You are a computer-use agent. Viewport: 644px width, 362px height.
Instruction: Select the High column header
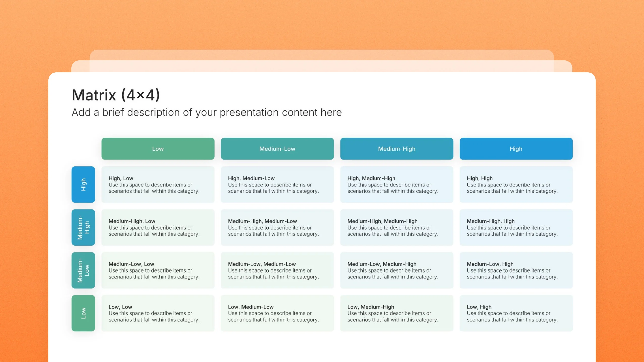click(x=516, y=149)
